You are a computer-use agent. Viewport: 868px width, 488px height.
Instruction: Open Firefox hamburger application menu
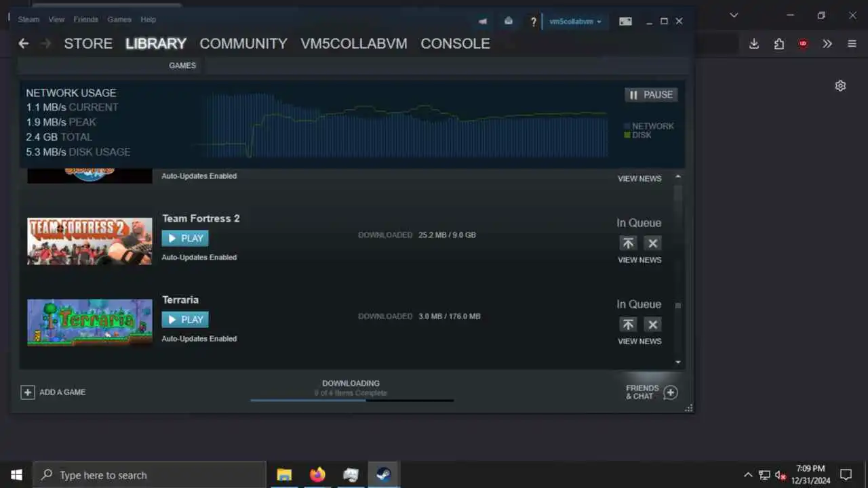click(x=852, y=43)
